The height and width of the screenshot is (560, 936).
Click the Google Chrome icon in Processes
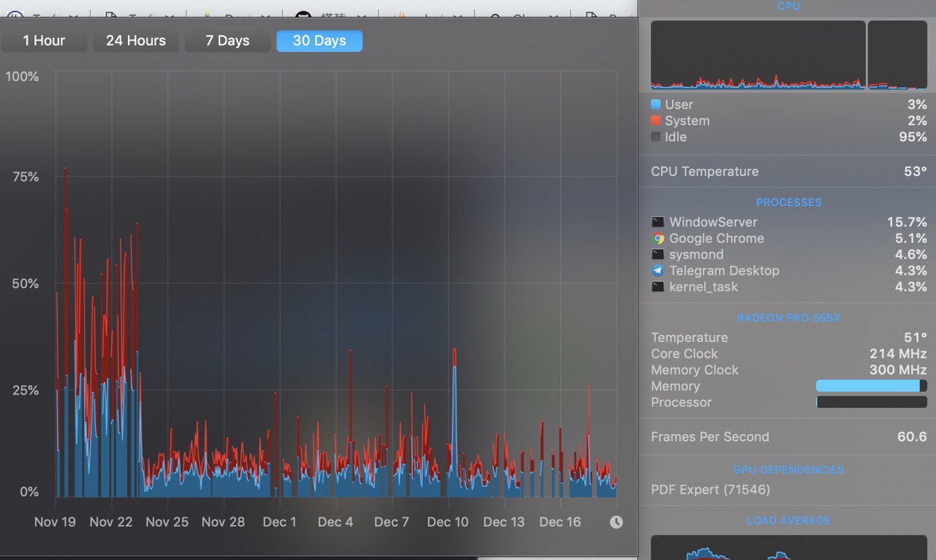click(658, 238)
